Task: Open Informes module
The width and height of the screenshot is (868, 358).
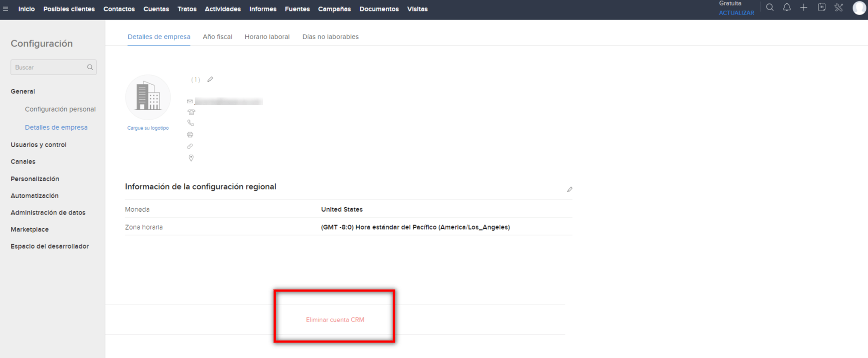Action: coord(263,9)
